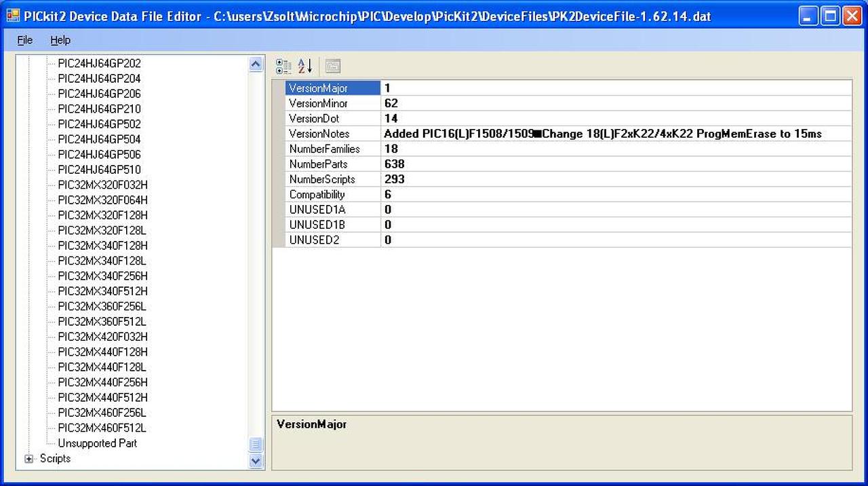Select PIC24HJ64GP504 tree item
The height and width of the screenshot is (486, 868).
coord(99,139)
